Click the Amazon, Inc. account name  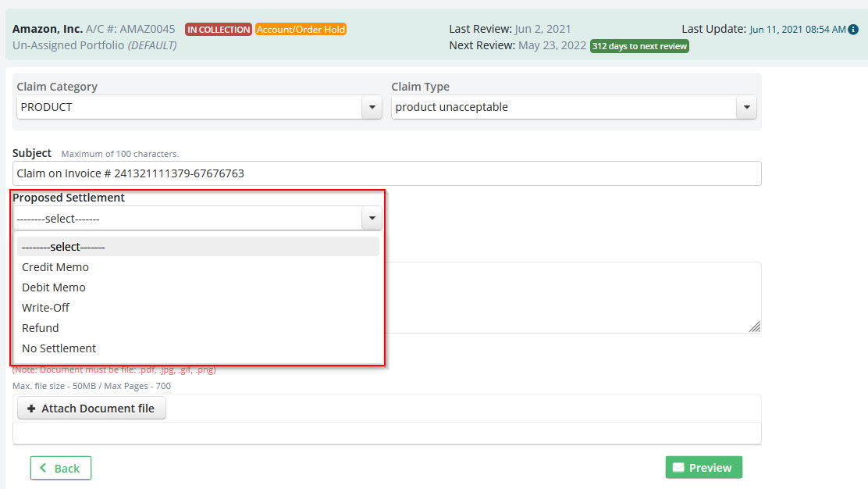pyautogui.click(x=48, y=29)
